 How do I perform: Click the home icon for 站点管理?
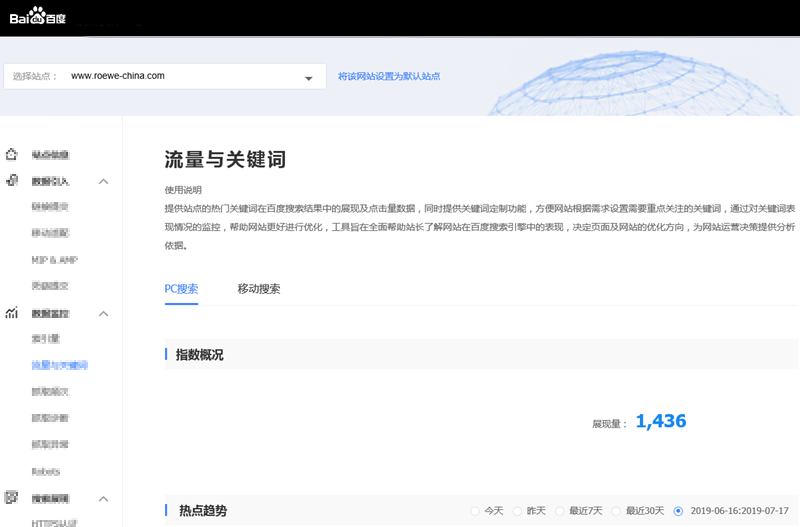click(12, 155)
